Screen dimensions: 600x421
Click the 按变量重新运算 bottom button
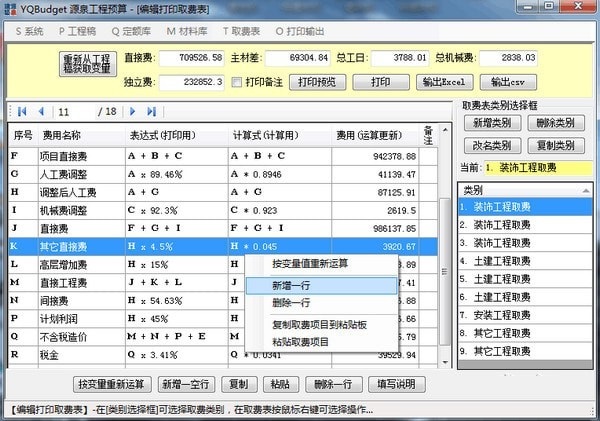pyautogui.click(x=112, y=384)
